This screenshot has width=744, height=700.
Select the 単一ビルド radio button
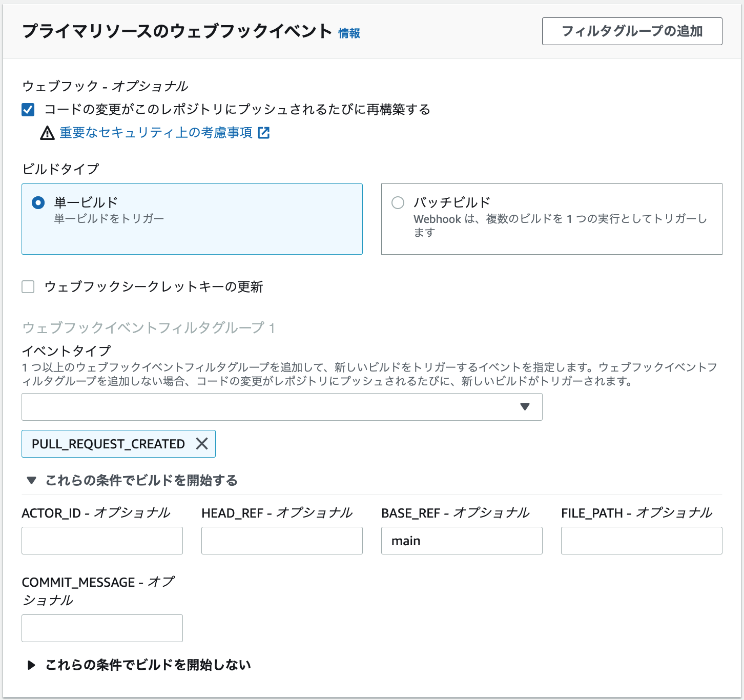38,202
